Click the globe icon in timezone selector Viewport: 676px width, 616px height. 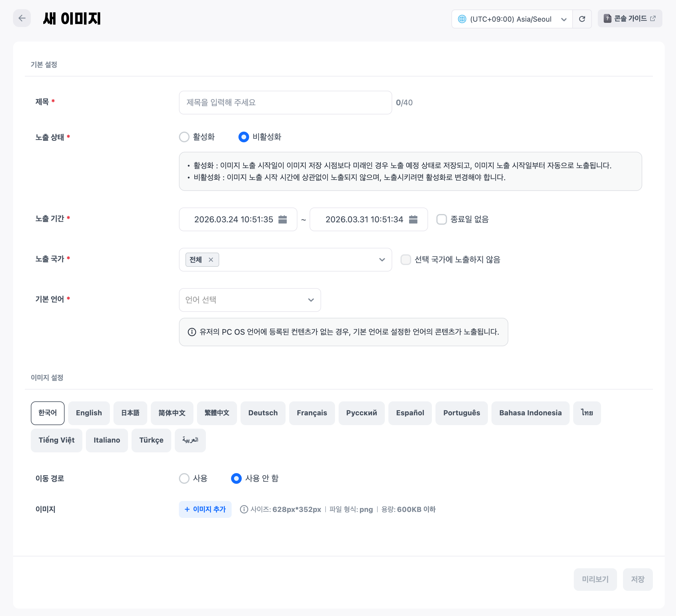462,19
